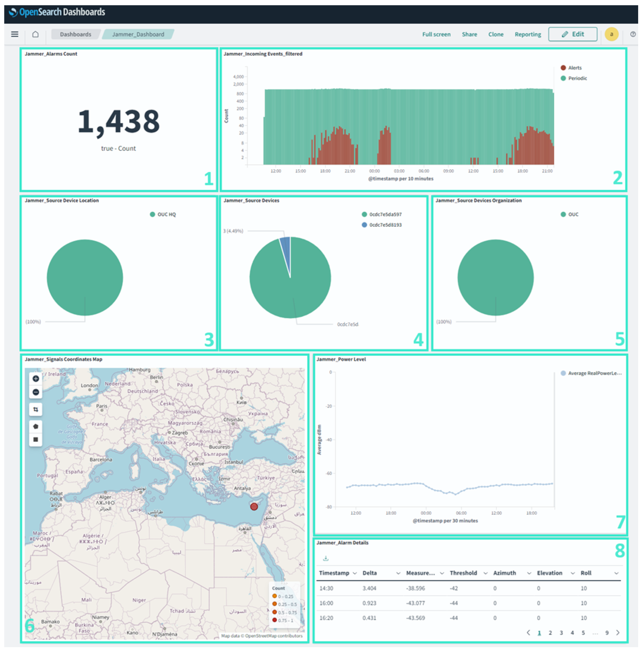The width and height of the screenshot is (644, 654).
Task: Download Alarm Details table data
Action: pyautogui.click(x=326, y=558)
